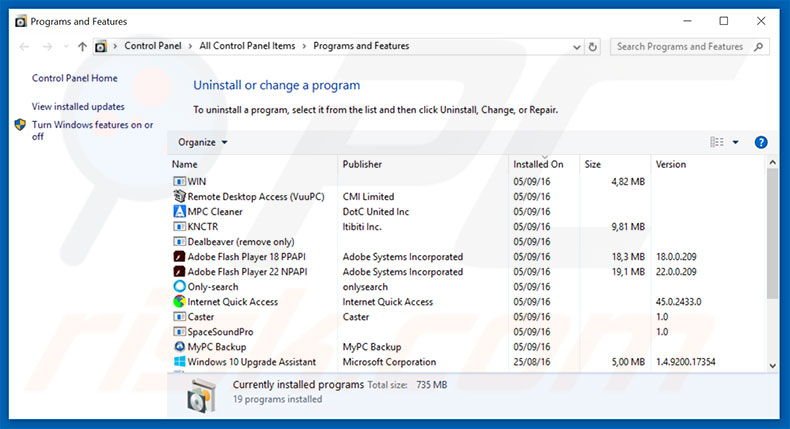Open the Organize dropdown menu
This screenshot has width=790, height=429.
(203, 142)
